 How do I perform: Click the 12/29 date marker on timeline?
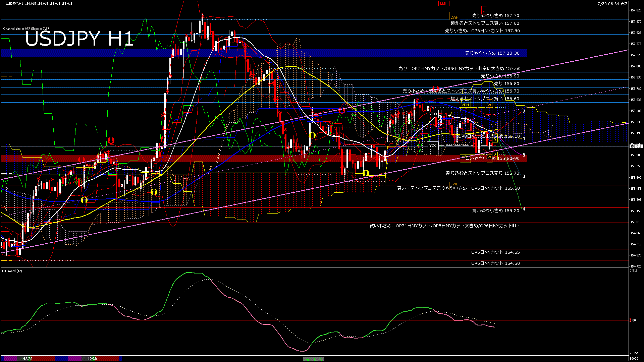coord(28,359)
